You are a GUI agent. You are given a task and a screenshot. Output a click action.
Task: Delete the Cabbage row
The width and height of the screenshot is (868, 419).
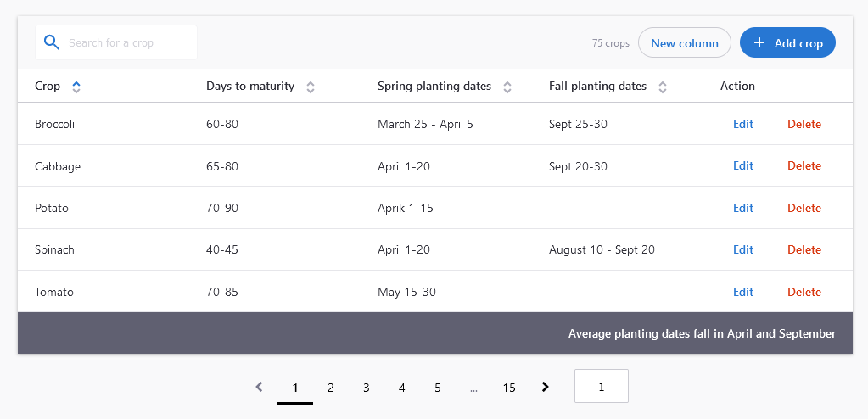pyautogui.click(x=804, y=165)
